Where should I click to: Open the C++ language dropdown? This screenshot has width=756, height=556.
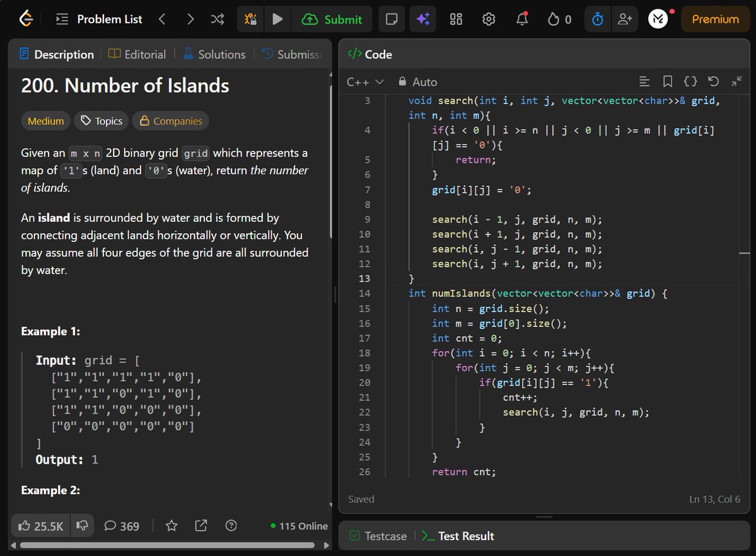365,82
